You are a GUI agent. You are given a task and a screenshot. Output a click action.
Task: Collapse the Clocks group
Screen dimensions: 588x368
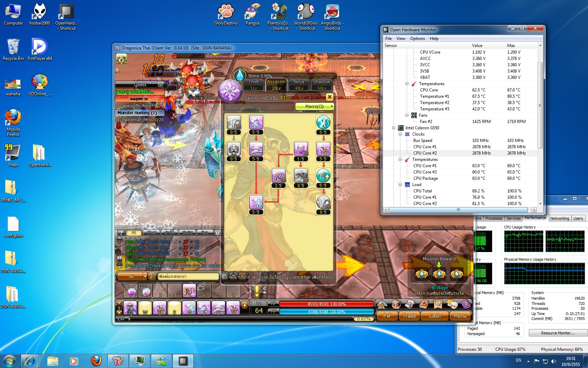click(x=400, y=134)
